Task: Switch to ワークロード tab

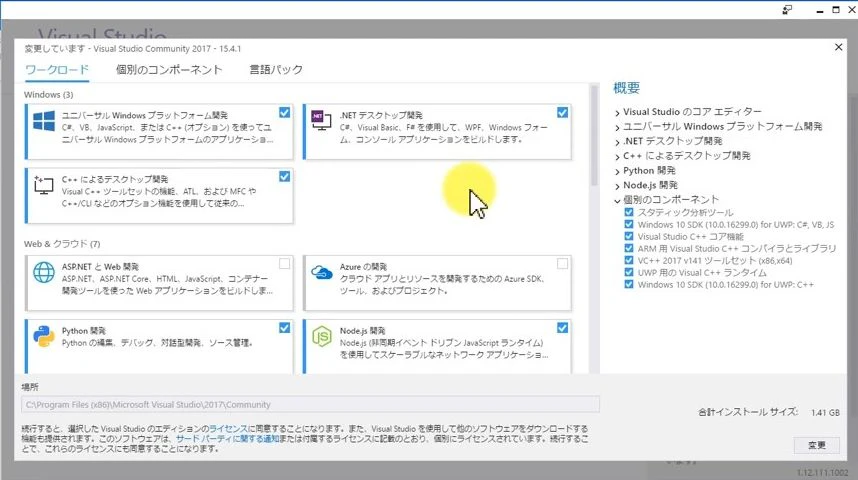Action: 57,70
